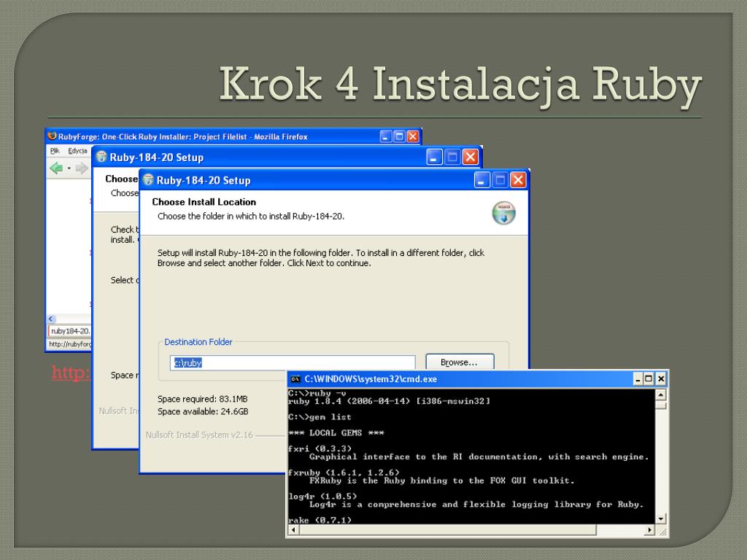Click the cmd vertical scrollbar down arrow
Viewport: 747px width, 560px height.
point(661,519)
